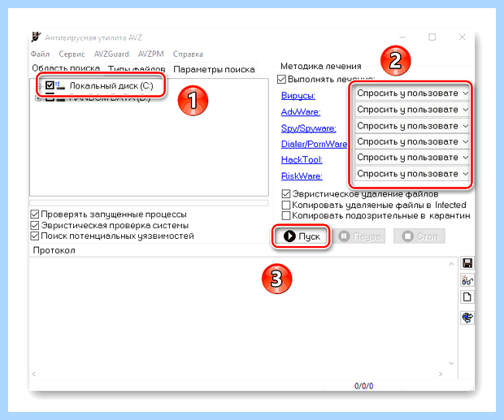Click the Методика лечения group label
The height and width of the screenshot is (420, 504).
click(x=321, y=66)
